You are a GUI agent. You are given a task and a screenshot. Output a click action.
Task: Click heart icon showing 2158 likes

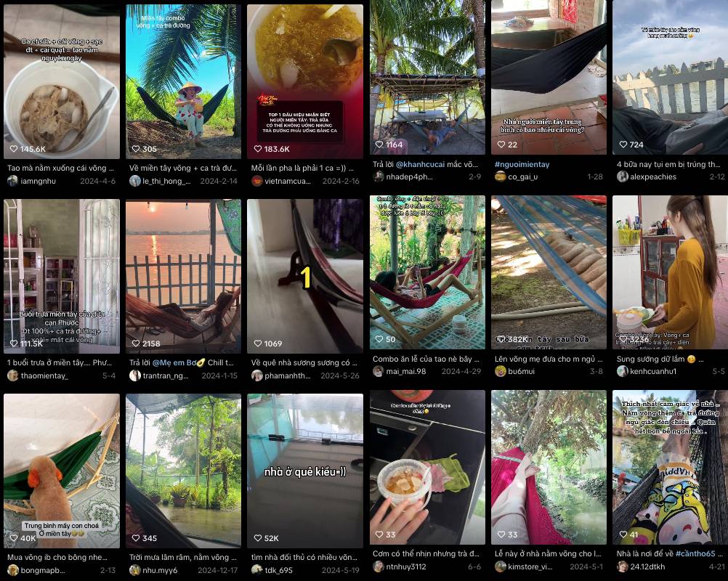tap(136, 344)
